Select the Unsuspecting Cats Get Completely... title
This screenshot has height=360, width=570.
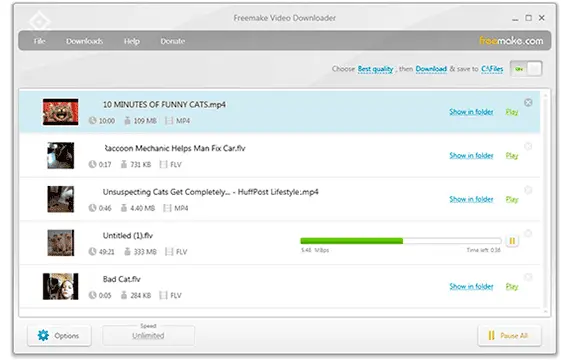[x=210, y=192]
